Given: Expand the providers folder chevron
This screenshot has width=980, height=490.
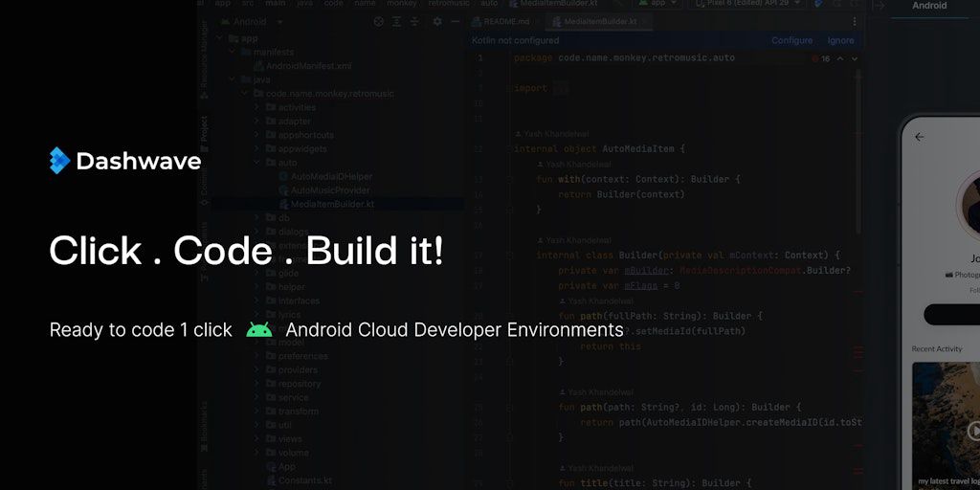Looking at the screenshot, I should click(256, 369).
